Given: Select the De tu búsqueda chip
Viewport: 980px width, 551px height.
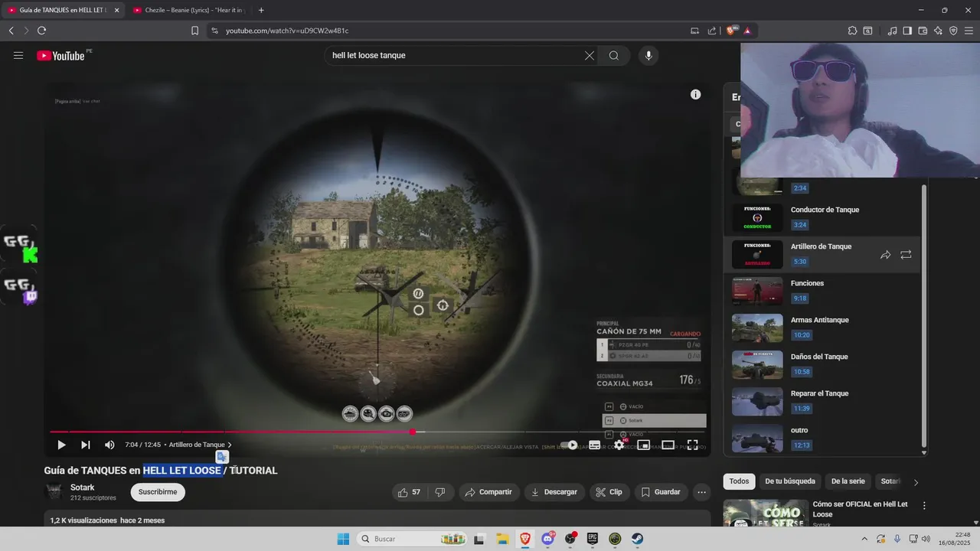Looking at the screenshot, I should click(790, 481).
